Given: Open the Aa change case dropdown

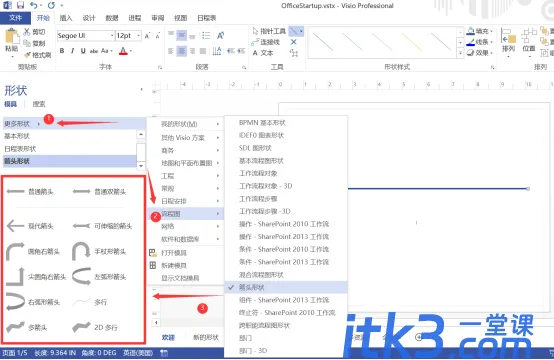Looking at the screenshot, I should pyautogui.click(x=107, y=51).
